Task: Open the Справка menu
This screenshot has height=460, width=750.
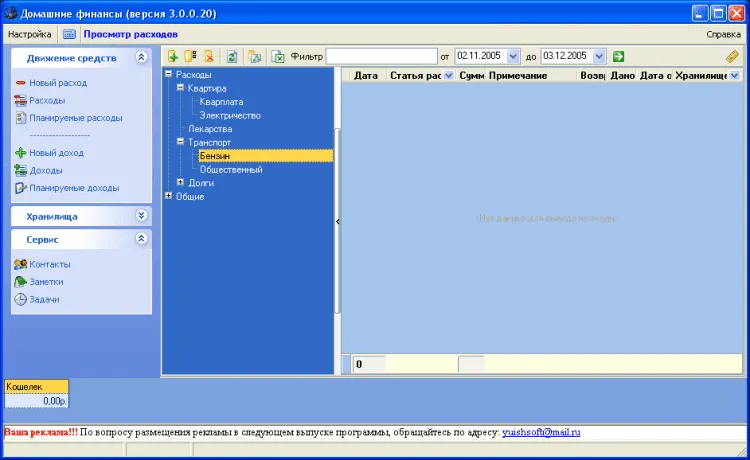Action: (x=723, y=34)
